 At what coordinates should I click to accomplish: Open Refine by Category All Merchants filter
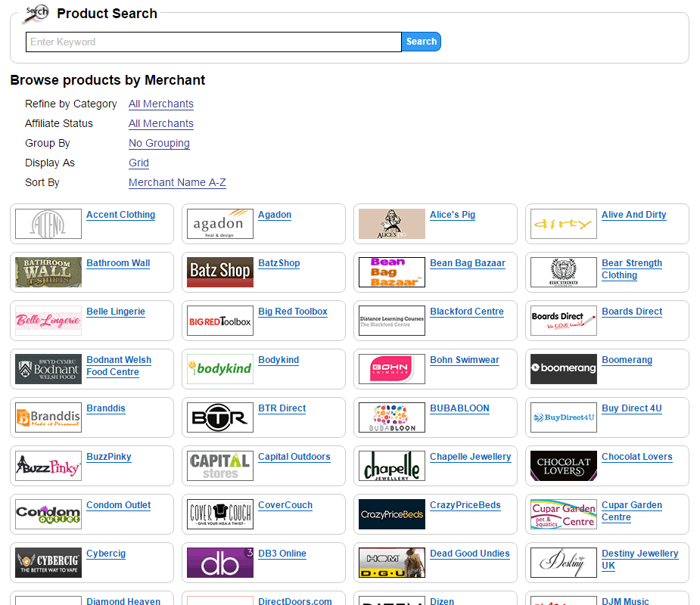pyautogui.click(x=161, y=104)
